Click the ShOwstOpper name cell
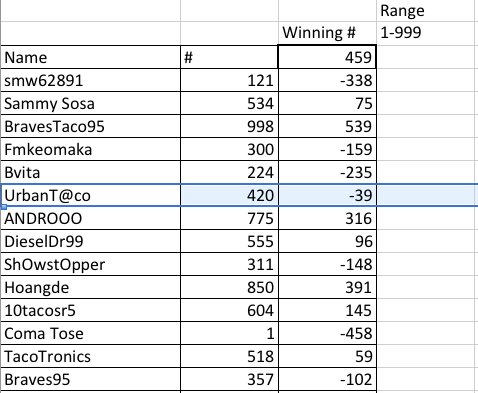 point(91,264)
